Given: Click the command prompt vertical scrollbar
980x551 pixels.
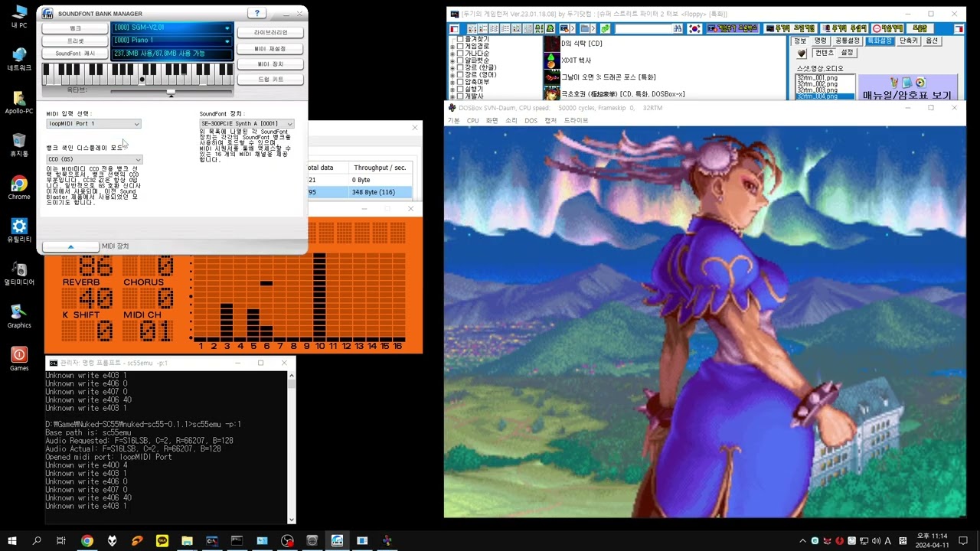Looking at the screenshot, I should click(292, 447).
